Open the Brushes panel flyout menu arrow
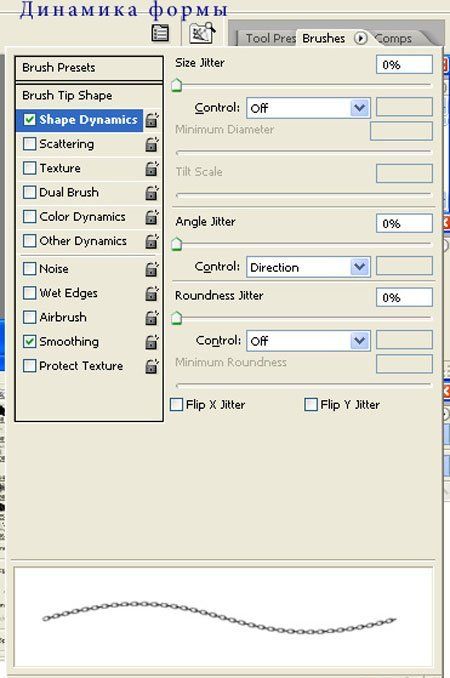The width and height of the screenshot is (450, 678). pyautogui.click(x=360, y=38)
